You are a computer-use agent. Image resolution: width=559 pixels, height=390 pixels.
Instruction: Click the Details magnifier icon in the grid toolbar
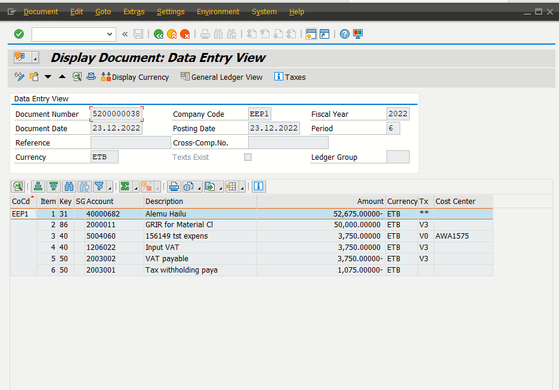(18, 186)
